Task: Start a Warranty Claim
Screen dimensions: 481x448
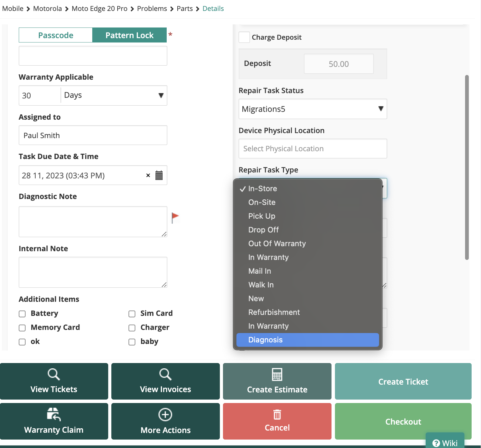Action: tap(54, 421)
